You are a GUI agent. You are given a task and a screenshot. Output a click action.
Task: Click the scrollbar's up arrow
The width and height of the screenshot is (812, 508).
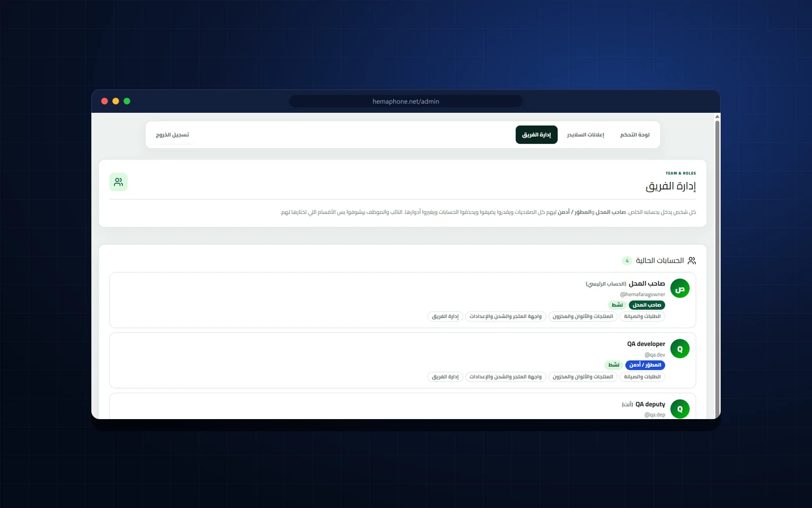(x=717, y=117)
